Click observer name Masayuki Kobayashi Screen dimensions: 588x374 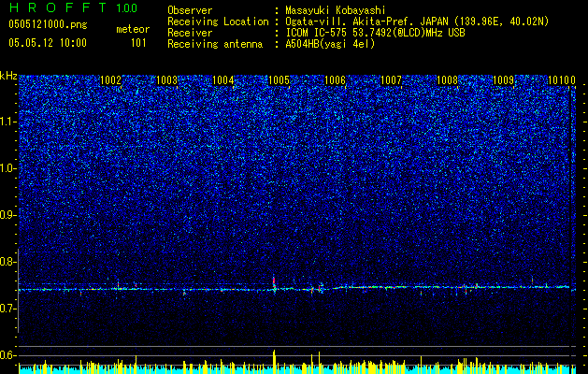coord(336,10)
